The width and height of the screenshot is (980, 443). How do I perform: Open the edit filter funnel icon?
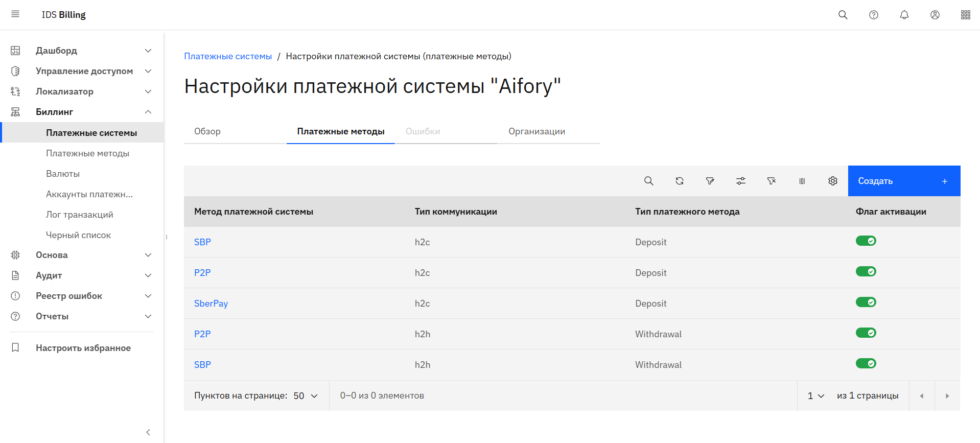point(710,181)
